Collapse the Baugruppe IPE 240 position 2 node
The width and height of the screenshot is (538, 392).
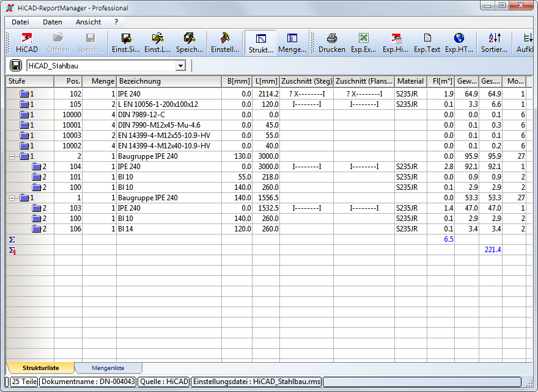click(x=12, y=156)
